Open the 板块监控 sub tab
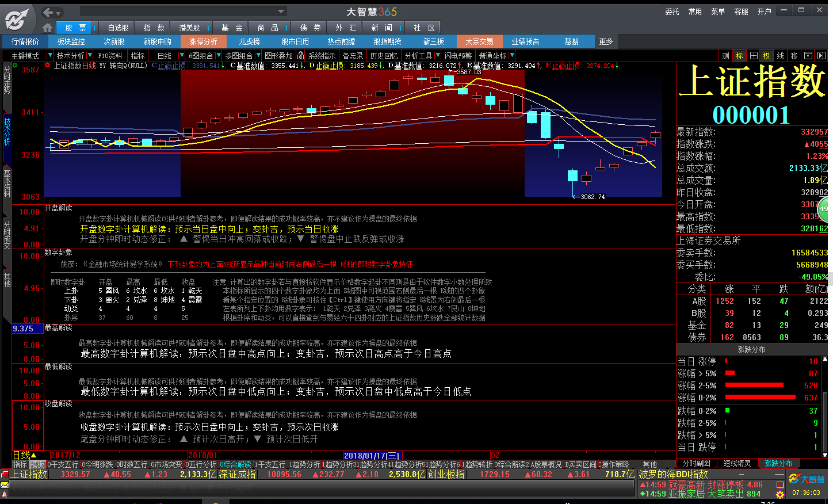 (x=71, y=41)
